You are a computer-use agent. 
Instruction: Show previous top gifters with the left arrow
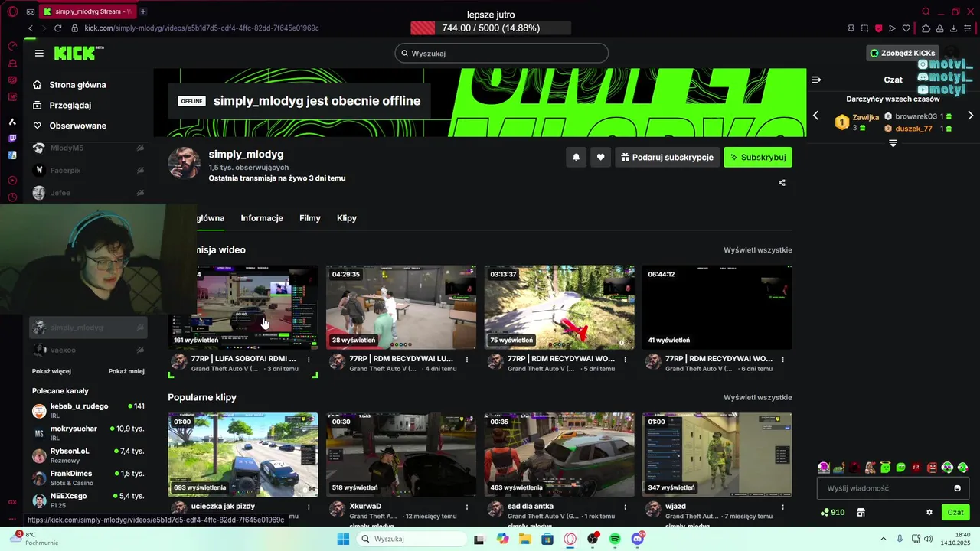[815, 116]
